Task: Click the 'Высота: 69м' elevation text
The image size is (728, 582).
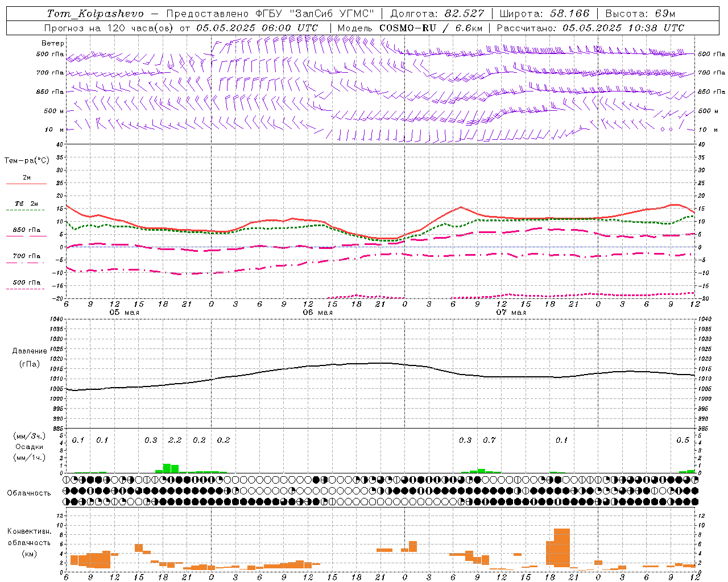Action: coord(640,14)
